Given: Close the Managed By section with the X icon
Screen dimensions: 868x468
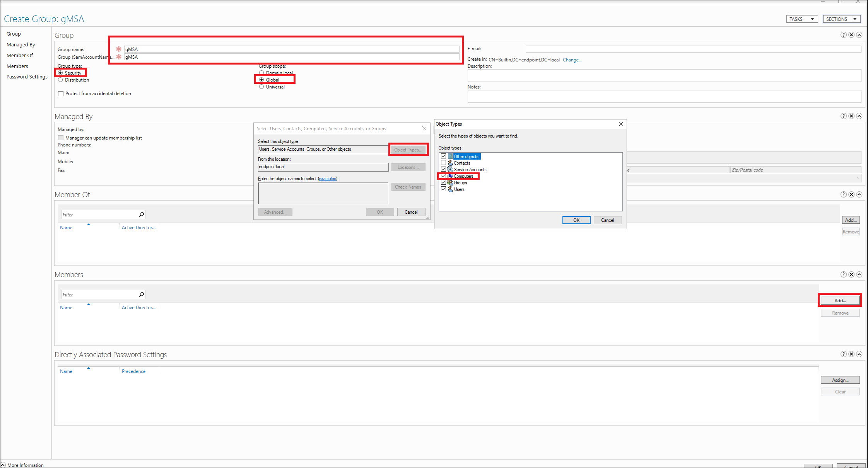Looking at the screenshot, I should click(851, 116).
